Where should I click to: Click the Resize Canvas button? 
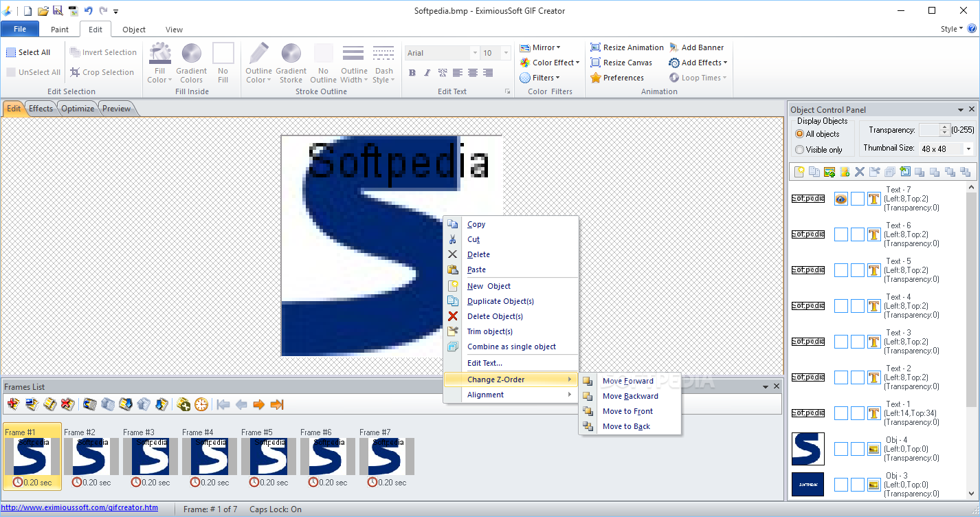click(x=621, y=63)
